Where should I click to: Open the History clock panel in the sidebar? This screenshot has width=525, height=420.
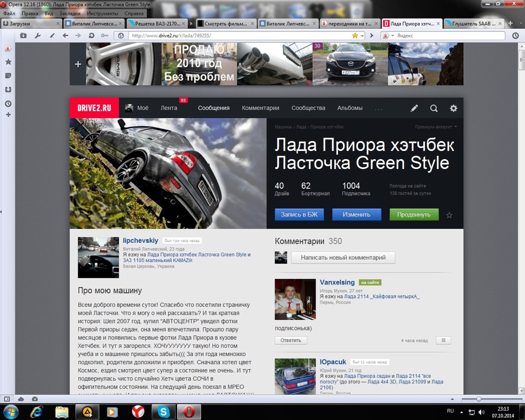click(x=8, y=104)
